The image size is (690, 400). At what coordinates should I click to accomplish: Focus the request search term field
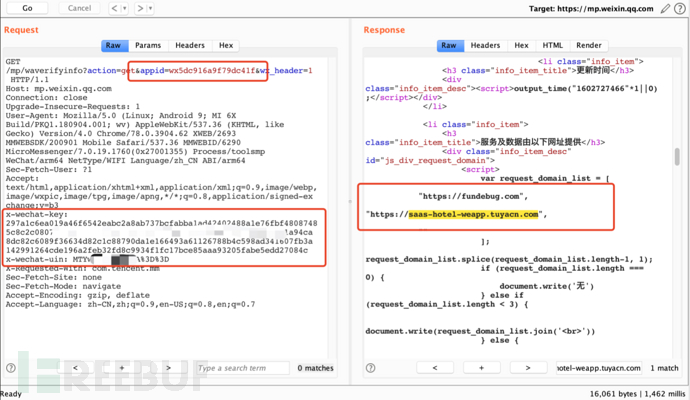click(243, 368)
